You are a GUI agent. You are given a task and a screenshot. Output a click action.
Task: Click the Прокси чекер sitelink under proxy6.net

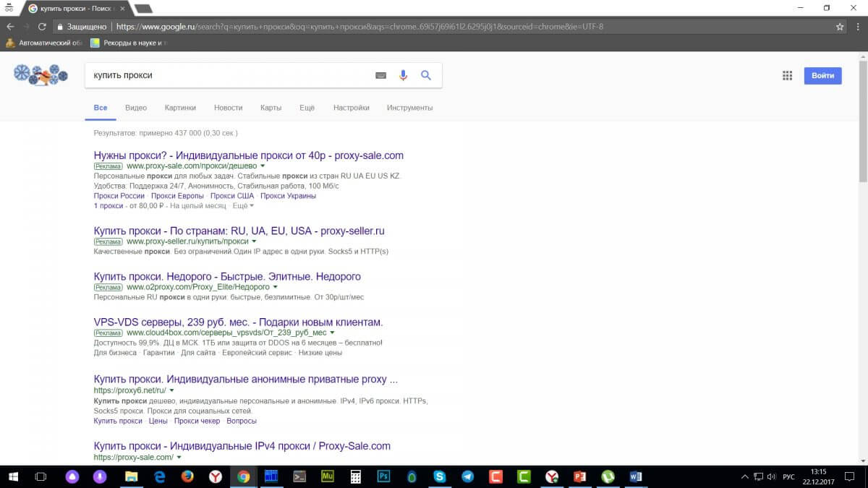click(197, 421)
